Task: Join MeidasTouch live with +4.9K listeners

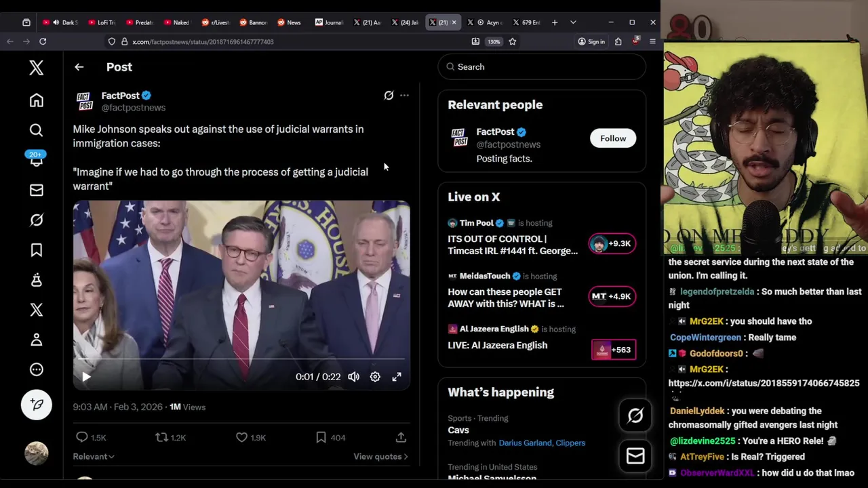Action: [612, 296]
